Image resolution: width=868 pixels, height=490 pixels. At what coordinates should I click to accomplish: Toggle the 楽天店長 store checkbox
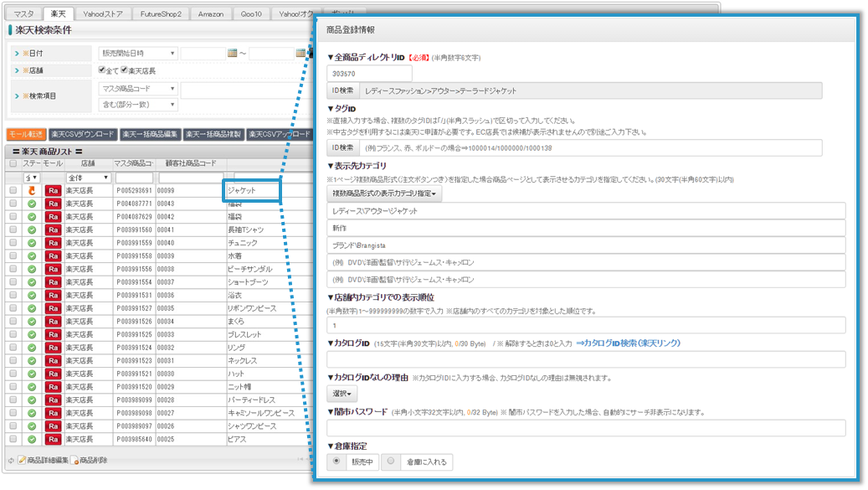click(125, 70)
